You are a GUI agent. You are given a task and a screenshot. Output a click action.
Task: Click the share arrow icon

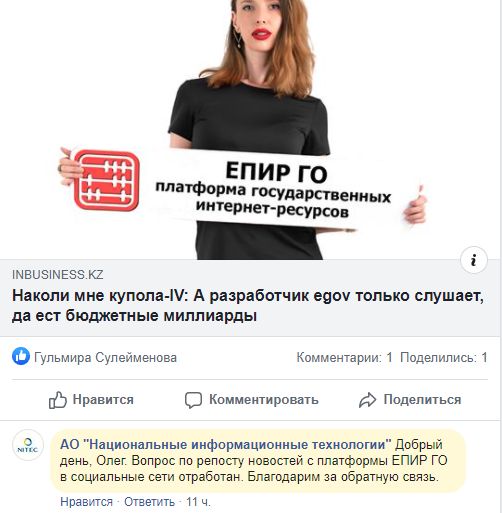[x=367, y=400]
